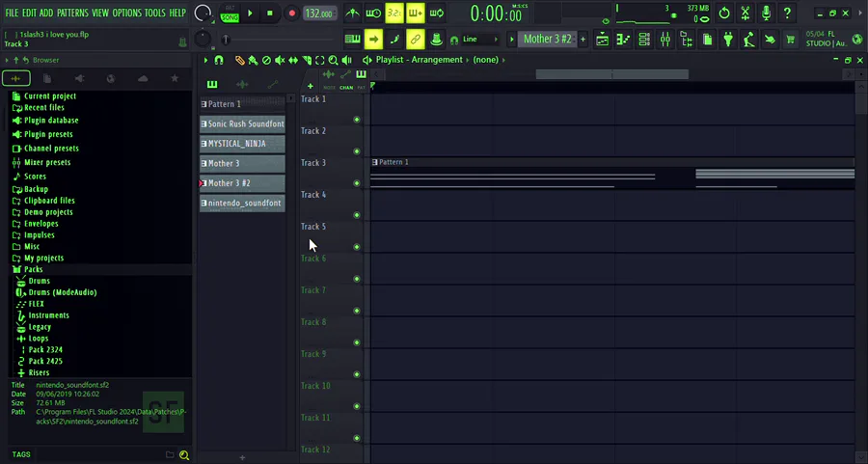
Task: Toggle the recording countdown 3.2.1 button
Action: (x=394, y=13)
